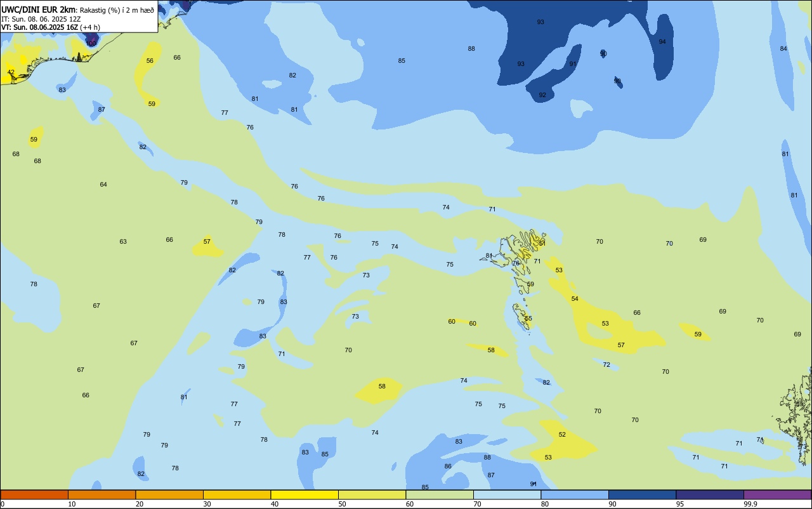This screenshot has height=509, width=812.
Task: Select the 90–95 dark blue legend swatch
Action: click(642, 494)
